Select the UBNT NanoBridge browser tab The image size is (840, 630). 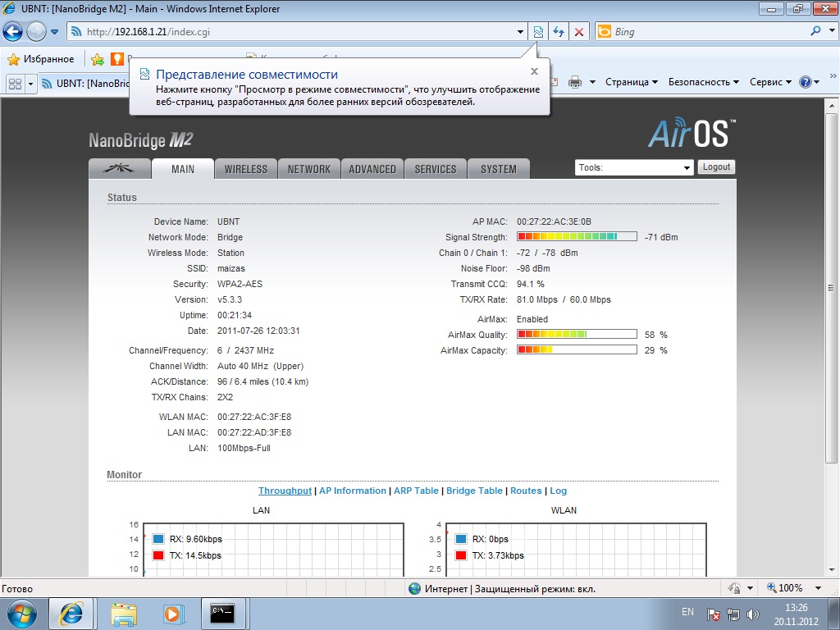[x=84, y=84]
